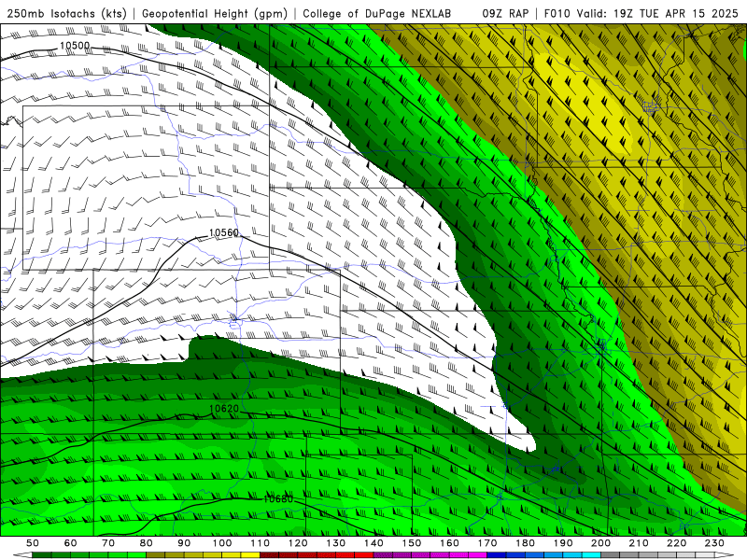Viewport: 747px width, 560px height.
Task: Click the 180 value on the color scale
Action: 526,543
